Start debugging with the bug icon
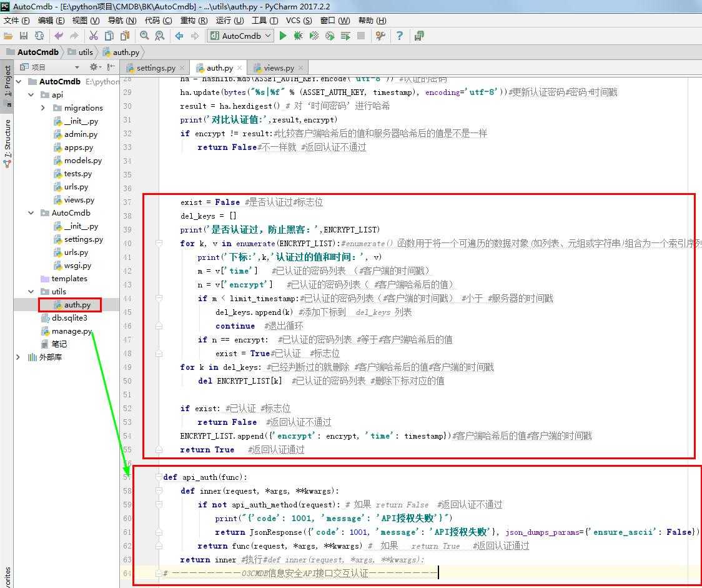 pos(298,36)
